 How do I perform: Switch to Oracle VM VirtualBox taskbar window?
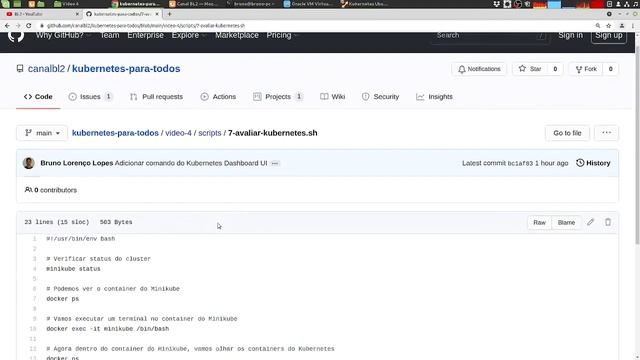coord(308,4)
